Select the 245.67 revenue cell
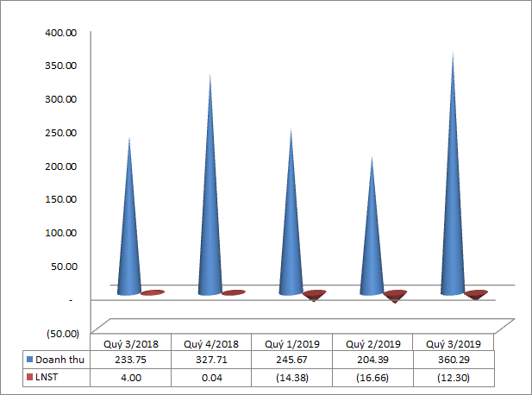This screenshot has height=395, width=532. [x=291, y=360]
